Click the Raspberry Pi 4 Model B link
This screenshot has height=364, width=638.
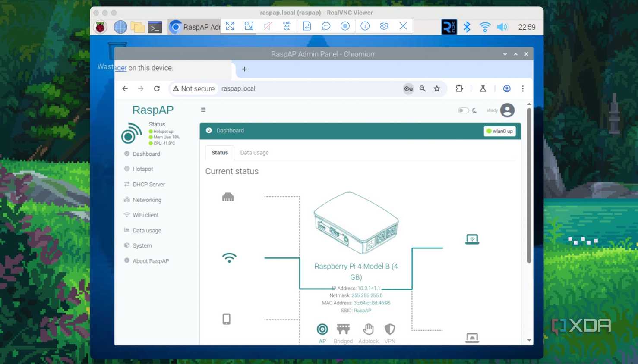click(x=356, y=272)
